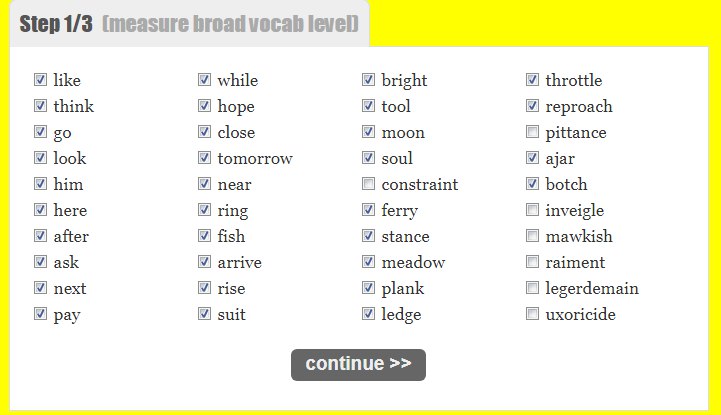Mark 'legerdemain' as known

[533, 288]
